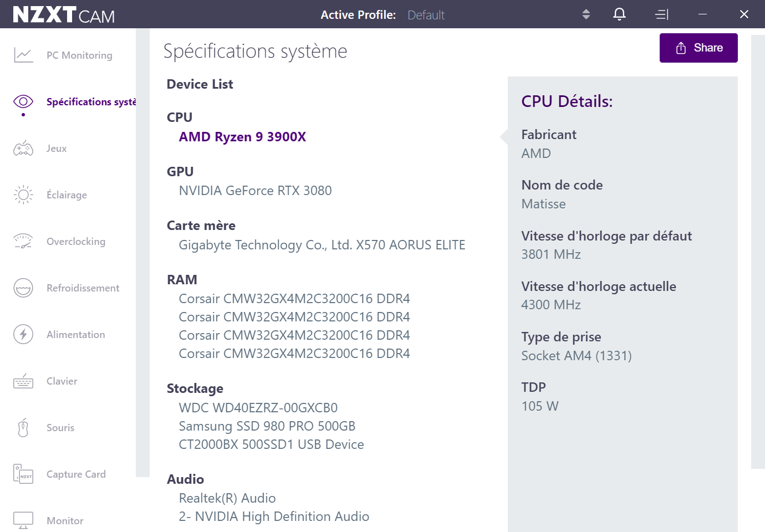Open Refroidissement menu label
Screen dimensions: 765x532
coord(83,288)
